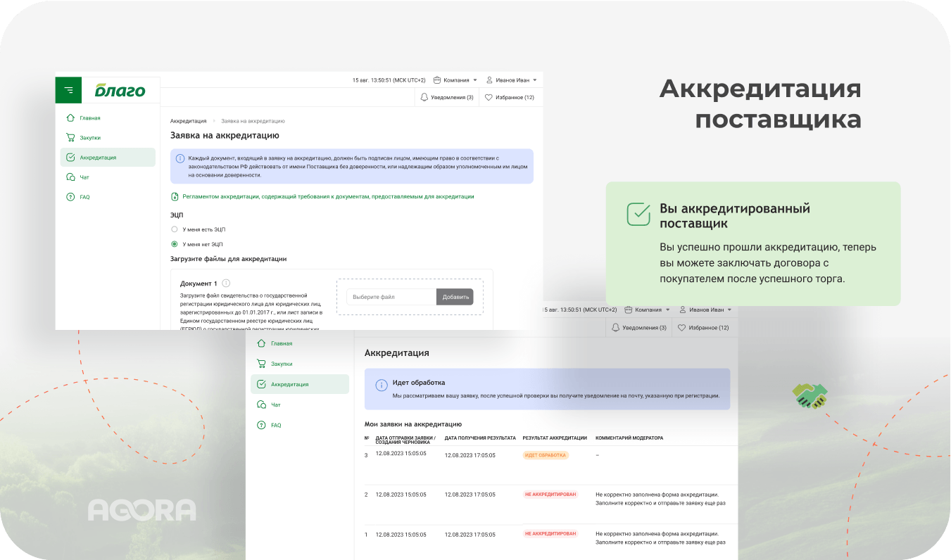The image size is (951, 560).
Task: Click the result date 12.08.2023 17:05:05 in row 2
Action: [x=470, y=495]
